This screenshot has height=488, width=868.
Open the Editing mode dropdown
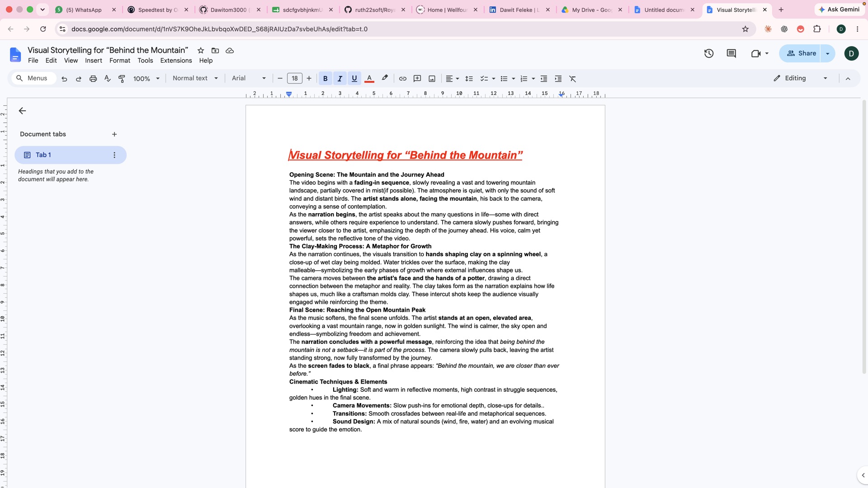801,78
